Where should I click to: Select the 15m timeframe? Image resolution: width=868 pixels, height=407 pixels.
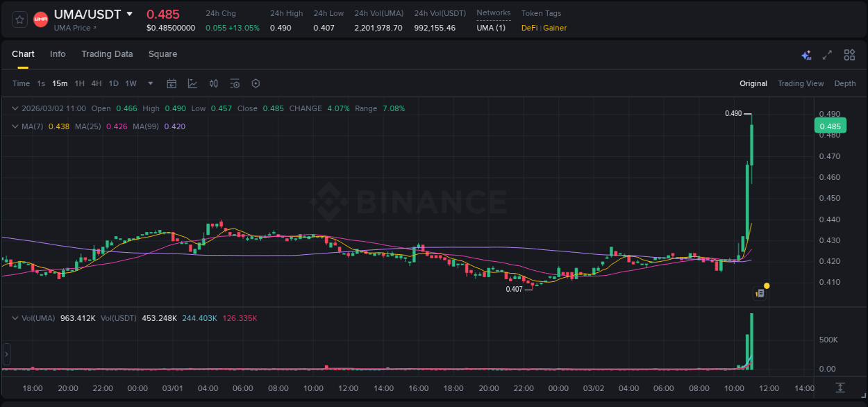tap(60, 83)
